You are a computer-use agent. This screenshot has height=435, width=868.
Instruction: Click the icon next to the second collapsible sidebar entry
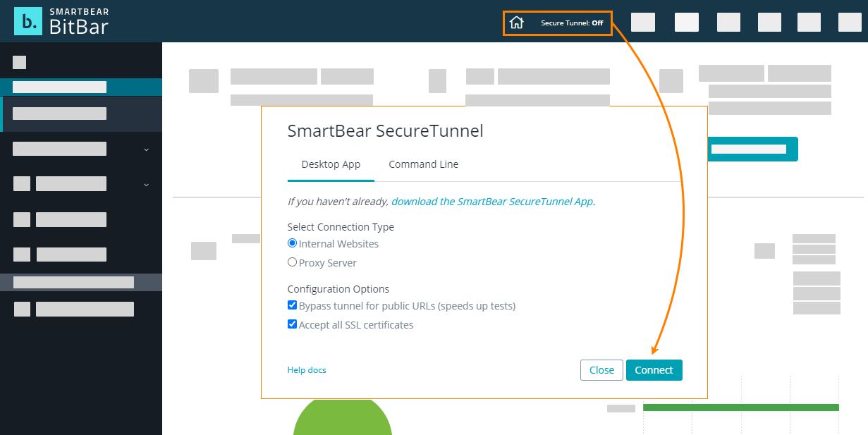[x=21, y=183]
